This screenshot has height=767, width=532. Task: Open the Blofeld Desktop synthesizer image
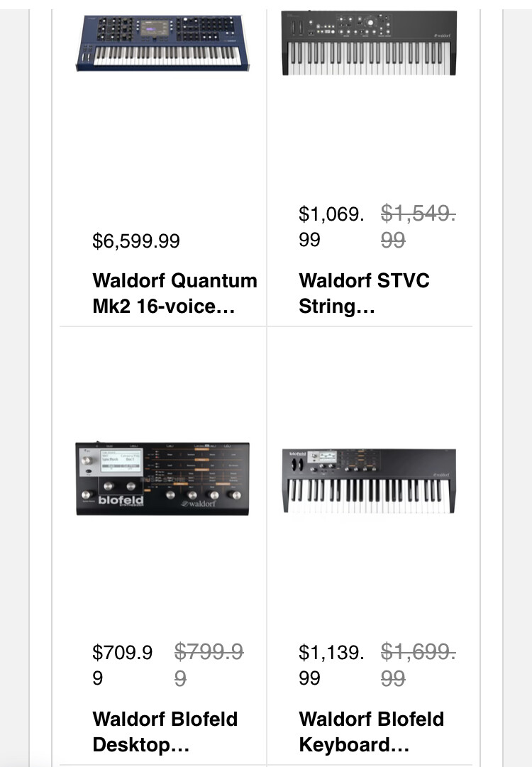point(162,478)
